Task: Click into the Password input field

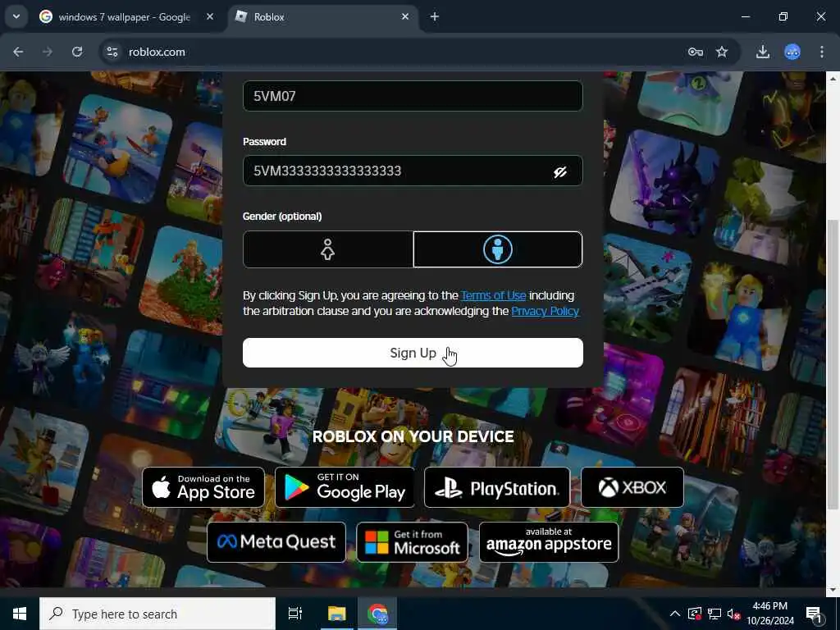Action: tap(413, 171)
